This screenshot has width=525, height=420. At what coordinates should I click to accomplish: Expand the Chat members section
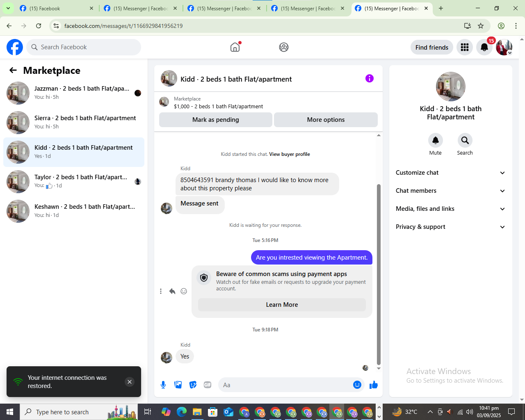click(451, 191)
